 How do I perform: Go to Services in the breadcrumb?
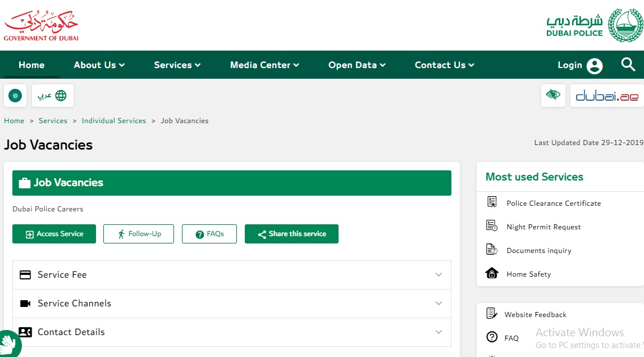pos(53,121)
